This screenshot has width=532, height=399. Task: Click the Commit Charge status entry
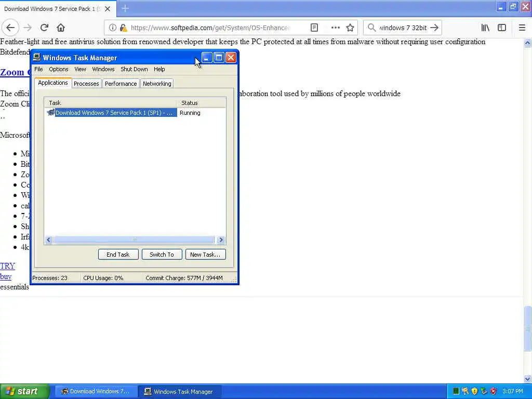click(x=184, y=278)
